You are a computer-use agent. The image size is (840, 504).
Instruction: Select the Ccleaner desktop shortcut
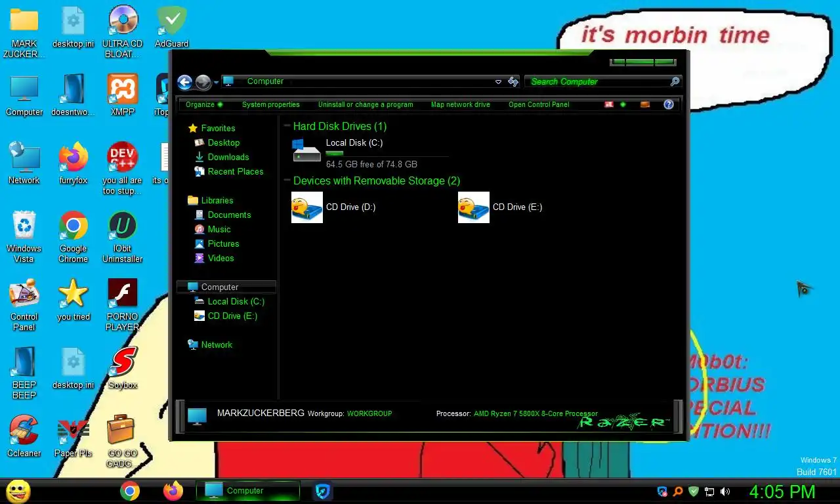(24, 436)
